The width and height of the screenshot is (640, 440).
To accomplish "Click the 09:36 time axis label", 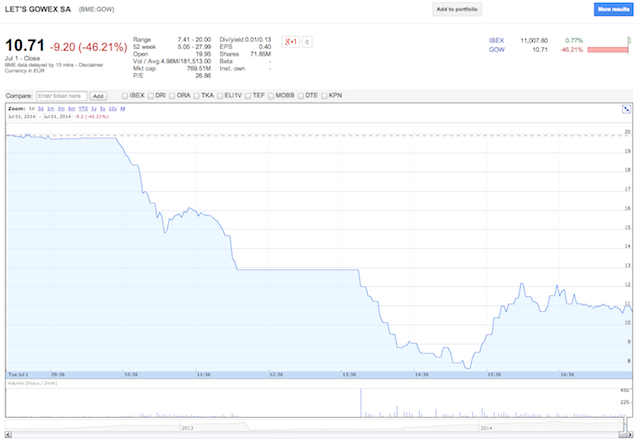I will (58, 374).
